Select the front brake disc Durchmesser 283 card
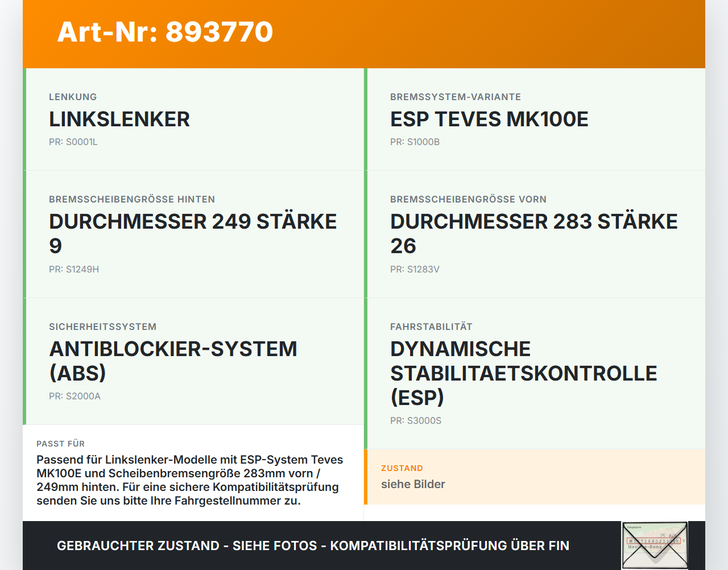Image resolution: width=728 pixels, height=570 pixels. pyautogui.click(x=535, y=234)
